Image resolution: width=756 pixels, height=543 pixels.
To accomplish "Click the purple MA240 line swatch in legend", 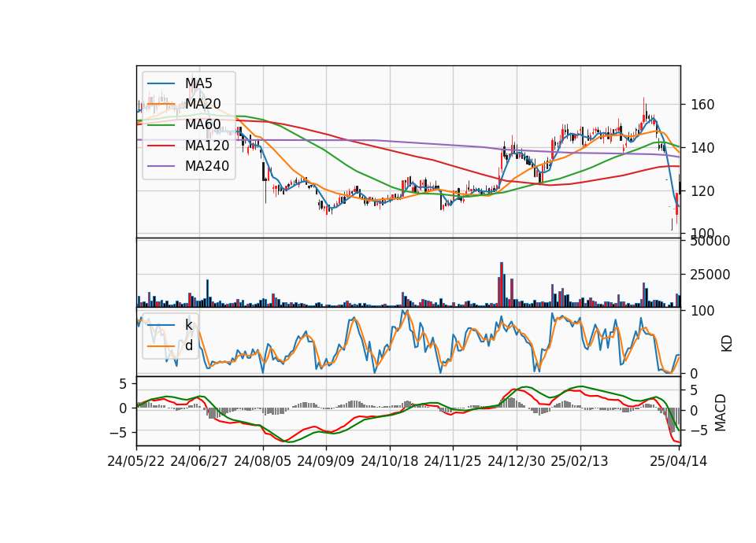I will tap(161, 166).
